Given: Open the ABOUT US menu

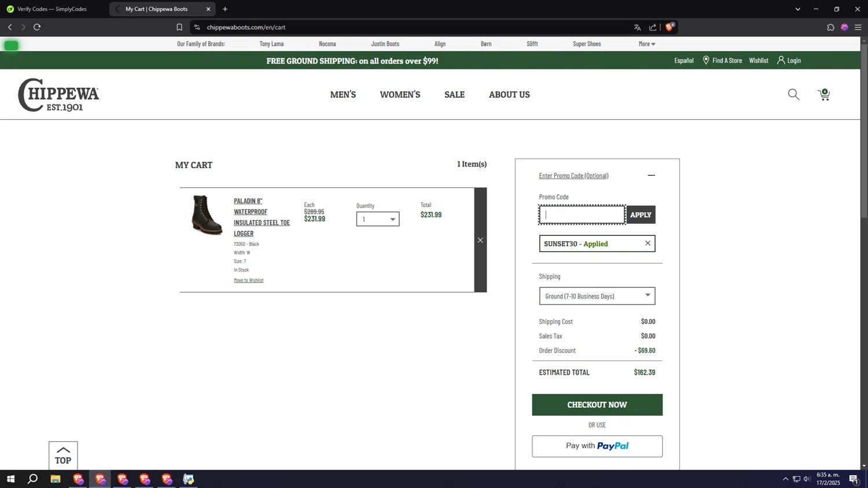Looking at the screenshot, I should [x=509, y=95].
